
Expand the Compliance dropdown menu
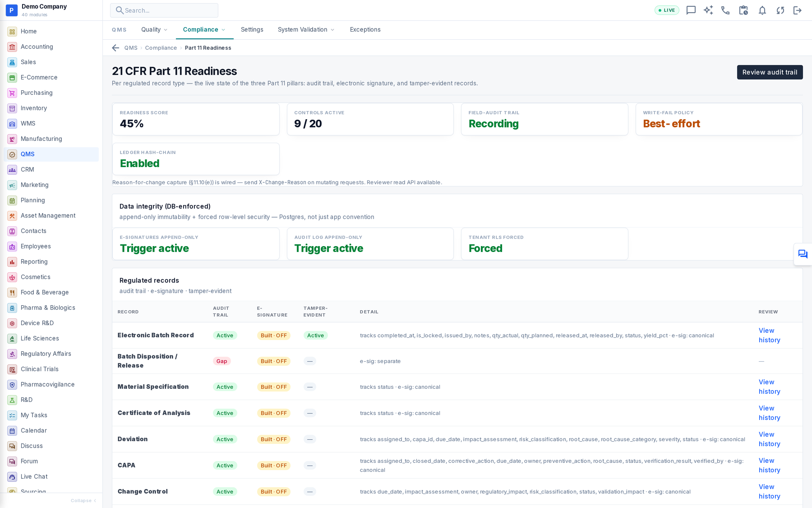(204, 30)
